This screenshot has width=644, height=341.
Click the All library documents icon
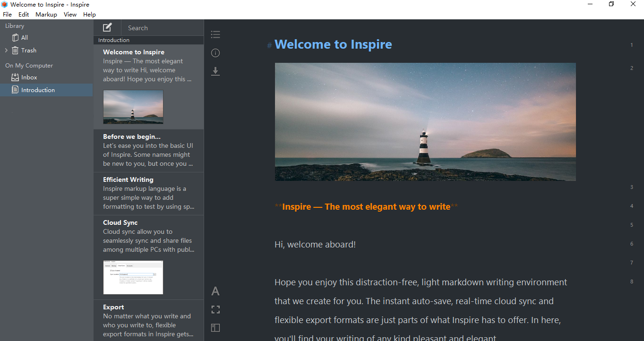click(x=15, y=37)
